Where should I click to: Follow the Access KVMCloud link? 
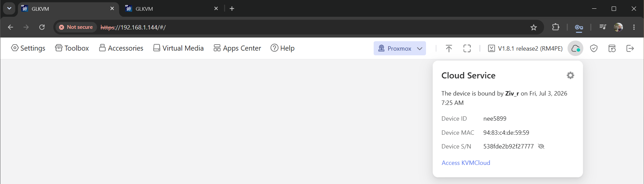[466, 163]
